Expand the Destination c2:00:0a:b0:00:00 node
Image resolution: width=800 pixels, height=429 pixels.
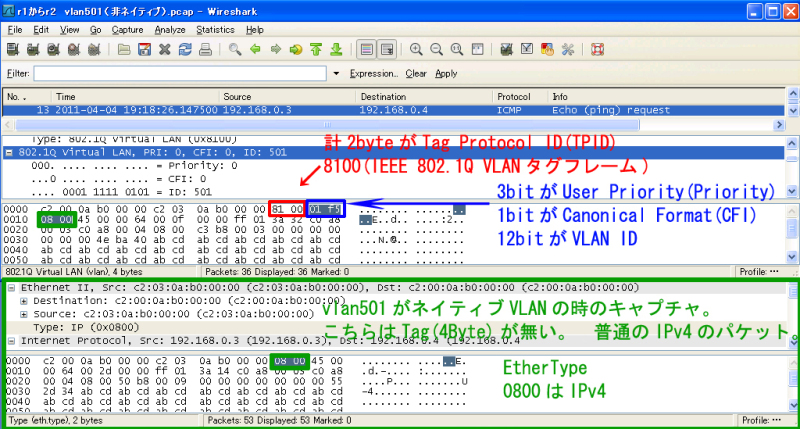click(x=24, y=300)
